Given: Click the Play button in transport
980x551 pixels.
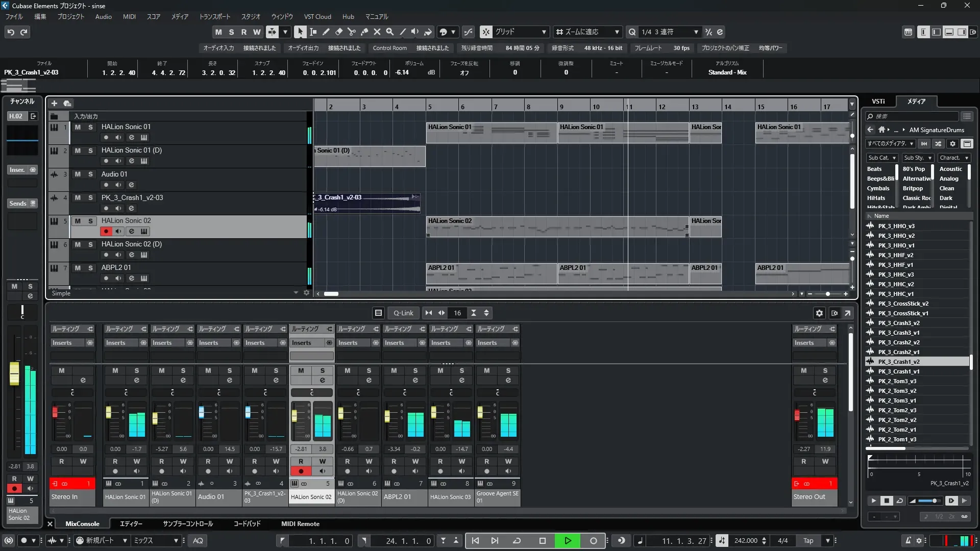Looking at the screenshot, I should click(568, 541).
